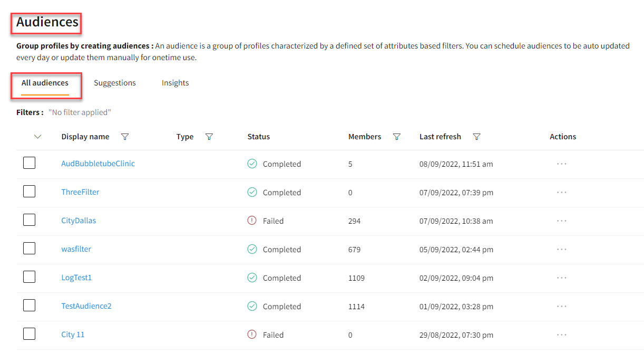644x353 pixels.
Task: Go to the Insights tab
Action: pos(175,83)
